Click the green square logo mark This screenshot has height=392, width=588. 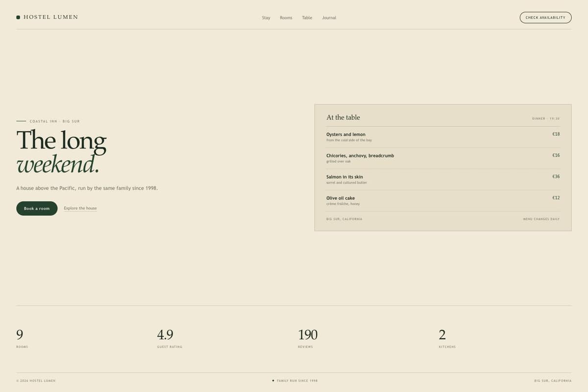18,17
